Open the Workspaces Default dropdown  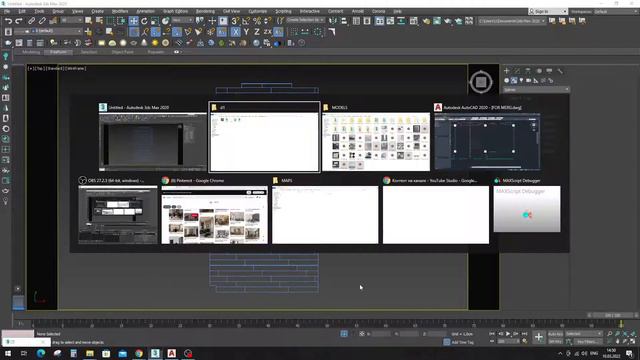tap(616, 11)
